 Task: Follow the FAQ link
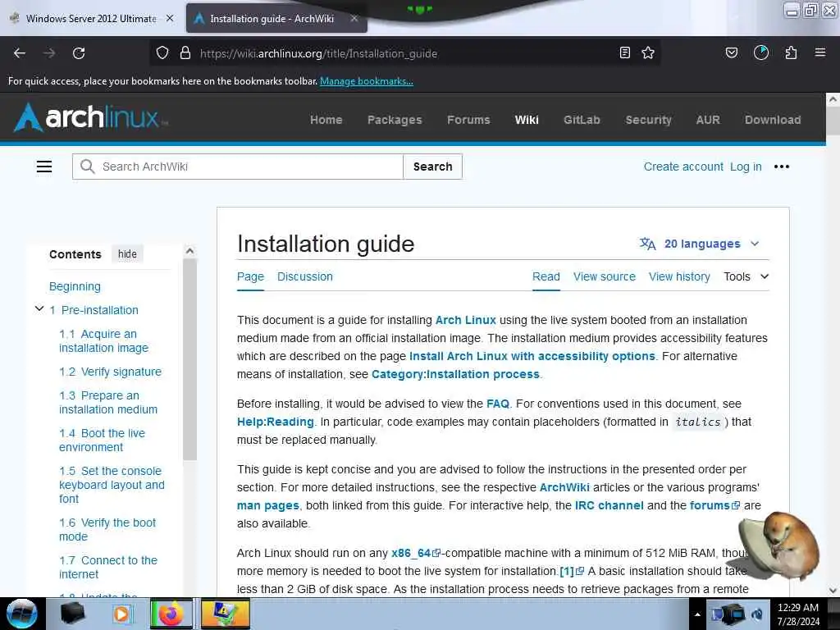coord(498,404)
